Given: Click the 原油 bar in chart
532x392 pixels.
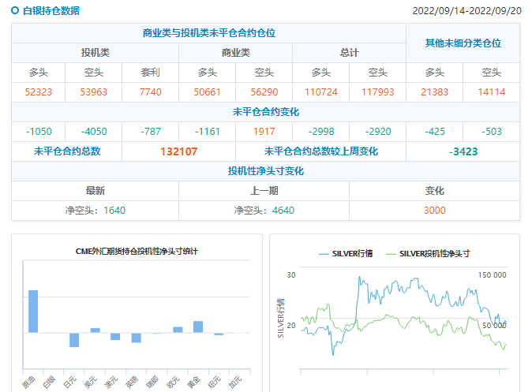Looking at the screenshot, I should [33, 312].
